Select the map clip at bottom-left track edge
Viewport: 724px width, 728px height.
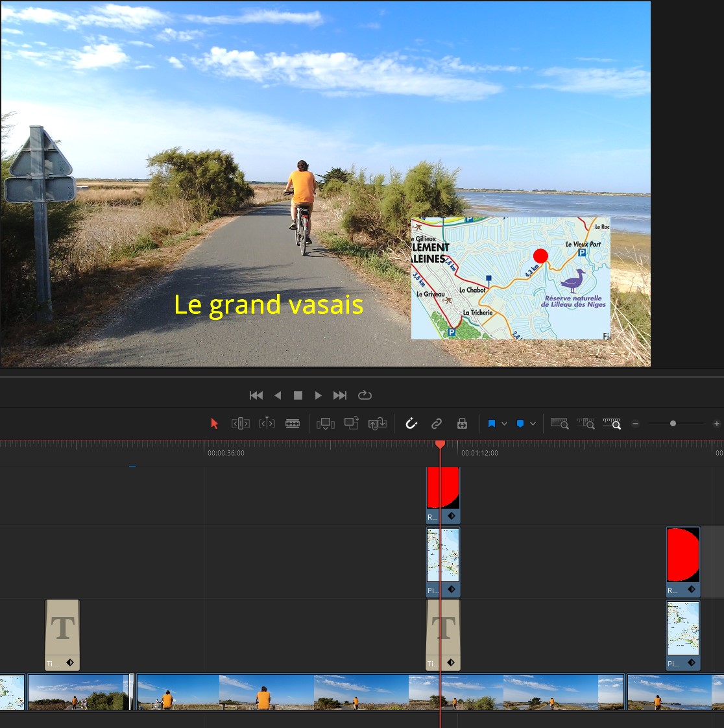click(12, 692)
